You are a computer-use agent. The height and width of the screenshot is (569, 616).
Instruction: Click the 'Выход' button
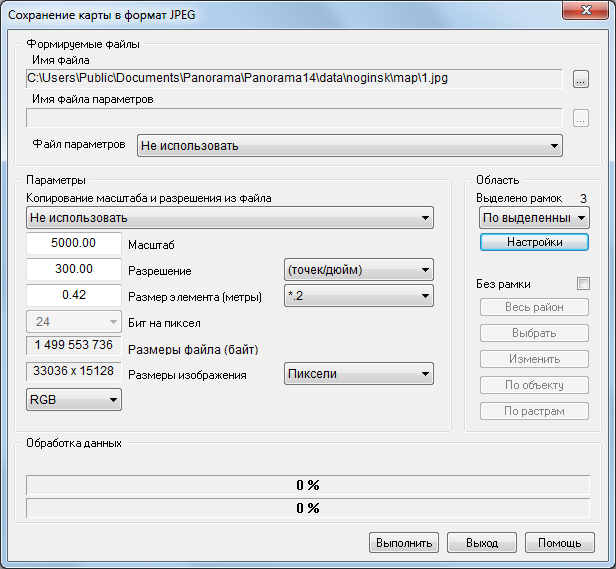481,543
